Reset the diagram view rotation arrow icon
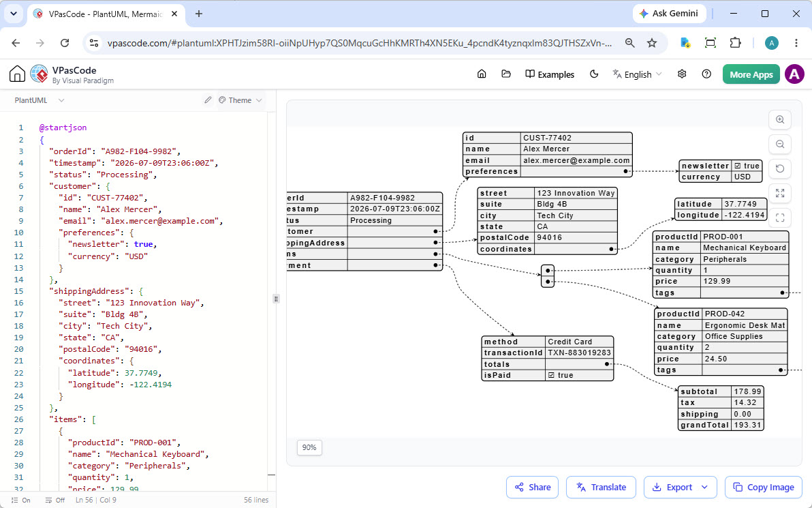Screen dimensions: 812x508 (780, 169)
